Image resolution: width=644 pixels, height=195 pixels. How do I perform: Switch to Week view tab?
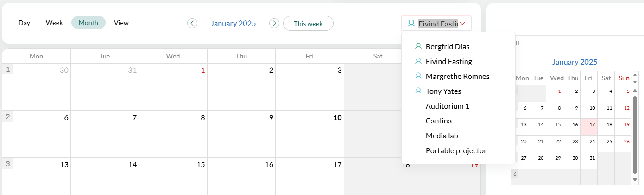[x=54, y=23]
